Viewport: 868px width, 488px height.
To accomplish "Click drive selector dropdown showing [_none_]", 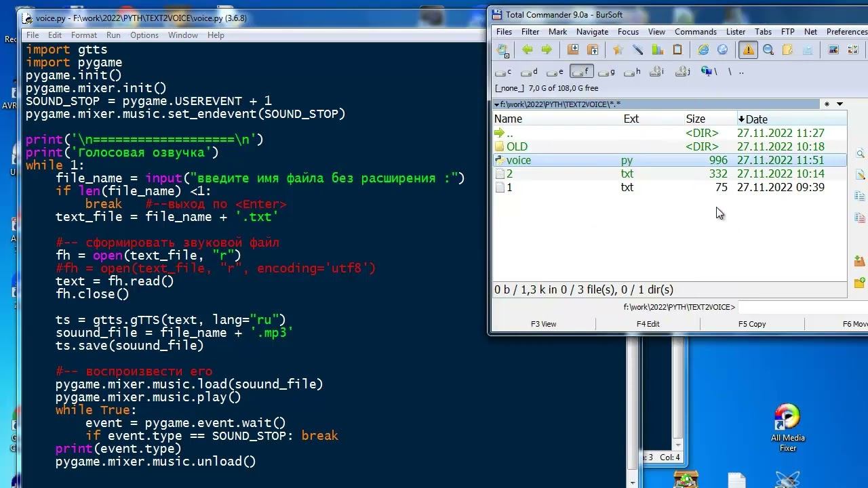I will click(x=509, y=88).
